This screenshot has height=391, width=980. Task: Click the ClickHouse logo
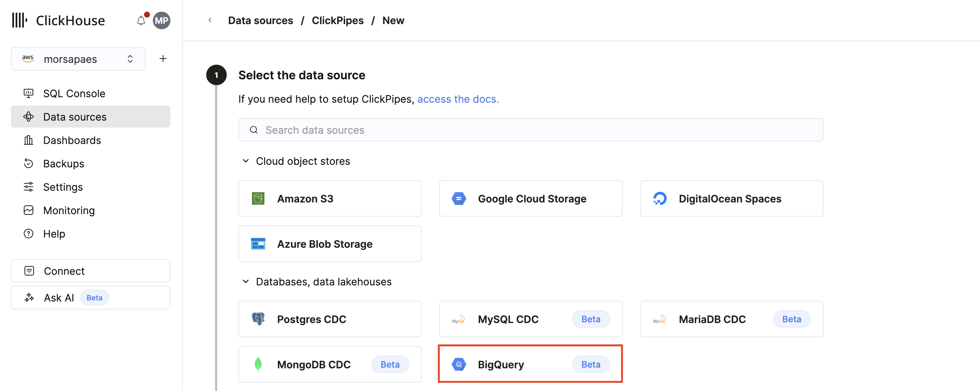click(58, 20)
